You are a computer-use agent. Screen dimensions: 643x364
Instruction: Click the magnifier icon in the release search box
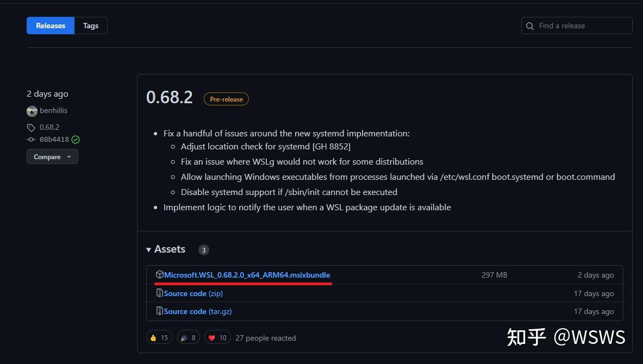coord(529,26)
